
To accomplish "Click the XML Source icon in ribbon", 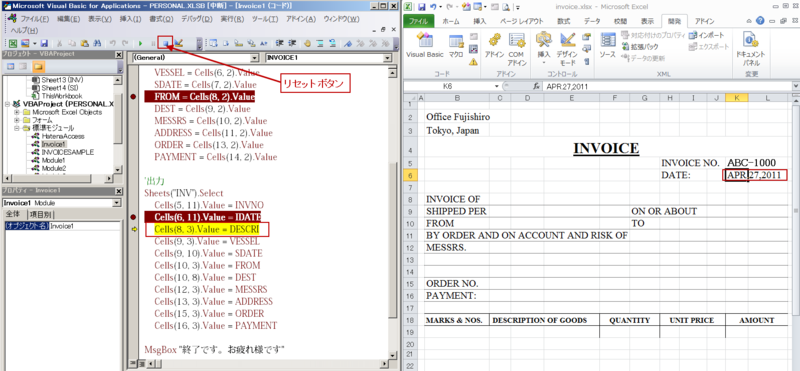I will 608,46.
